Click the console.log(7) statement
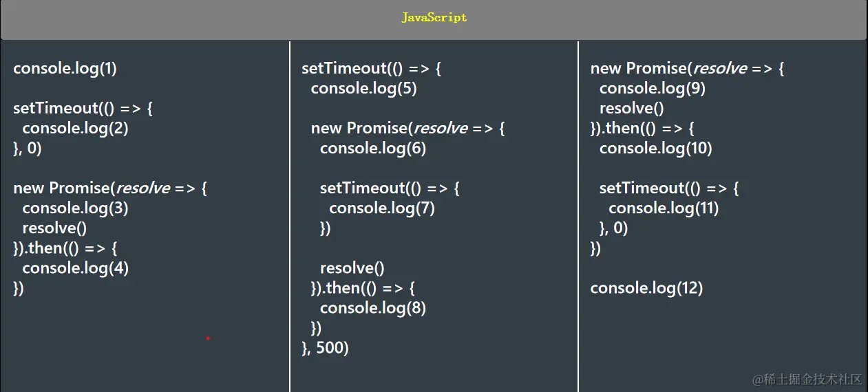Viewport: 868px width, 392px height. coord(382,208)
